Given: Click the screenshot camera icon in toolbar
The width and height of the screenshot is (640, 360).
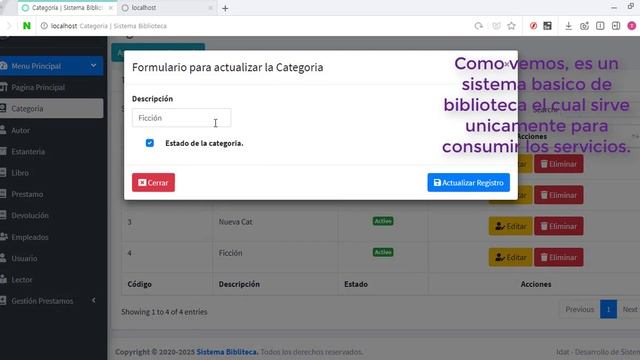Looking at the screenshot, I should (x=584, y=26).
